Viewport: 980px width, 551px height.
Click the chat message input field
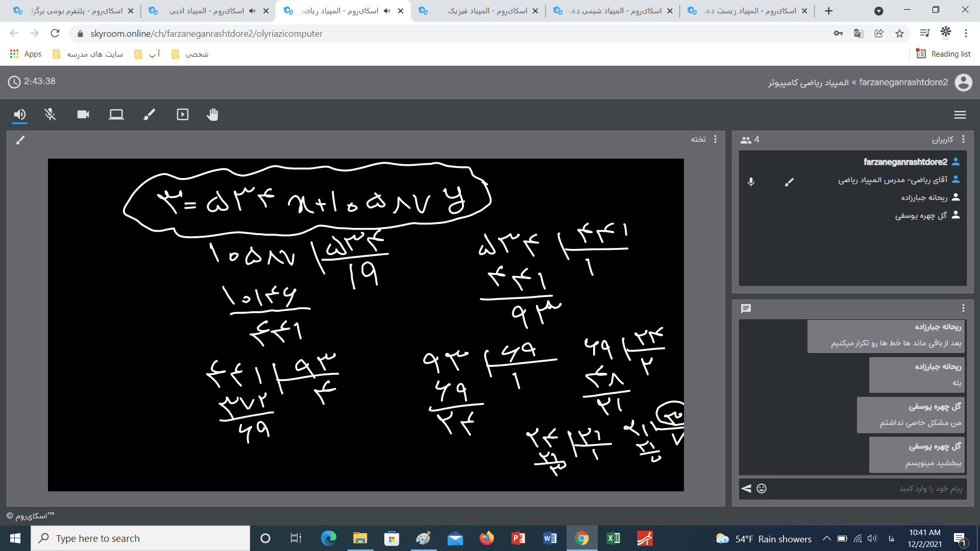[868, 488]
